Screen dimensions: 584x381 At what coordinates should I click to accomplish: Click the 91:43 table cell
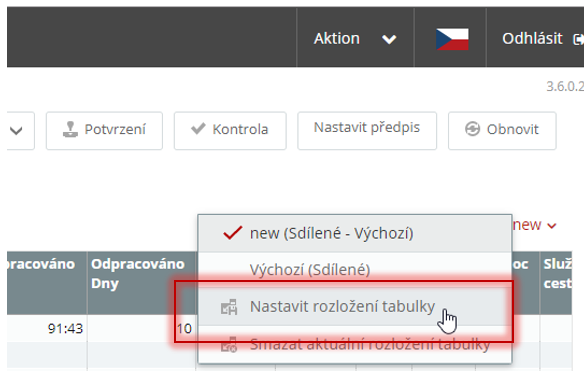point(65,328)
